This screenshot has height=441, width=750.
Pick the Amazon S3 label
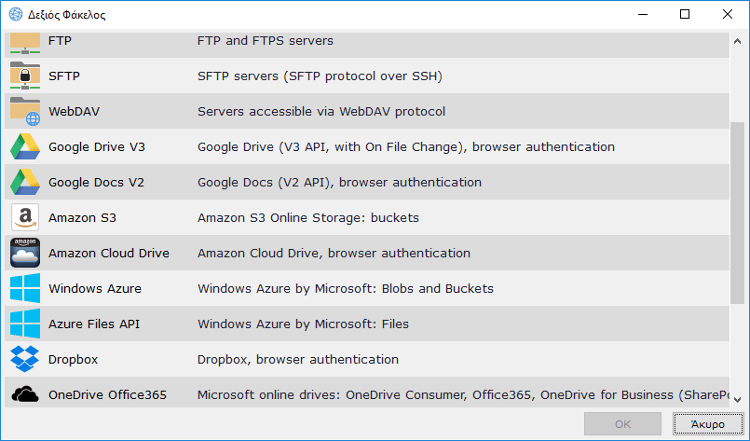click(82, 218)
